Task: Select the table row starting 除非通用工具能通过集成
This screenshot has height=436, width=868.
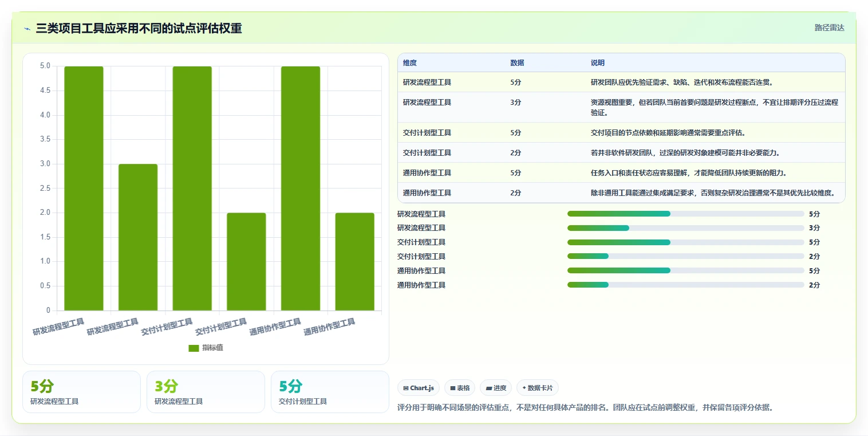Action: 621,193
